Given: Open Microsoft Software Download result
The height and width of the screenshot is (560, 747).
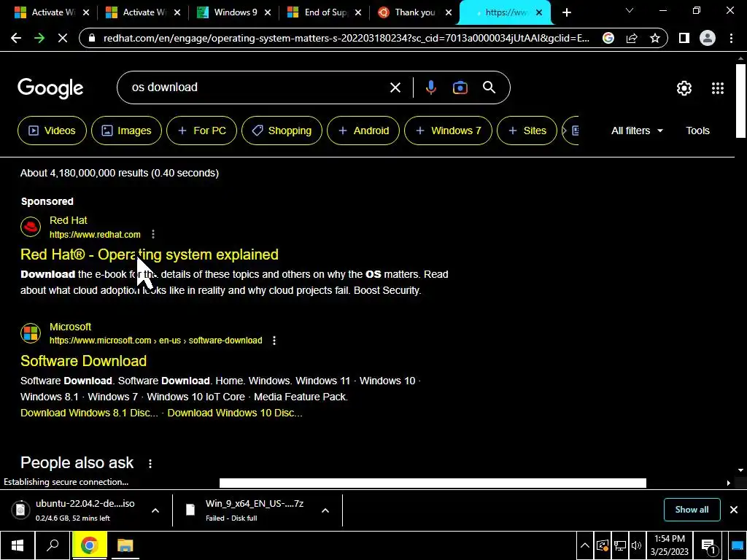Looking at the screenshot, I should 83,361.
